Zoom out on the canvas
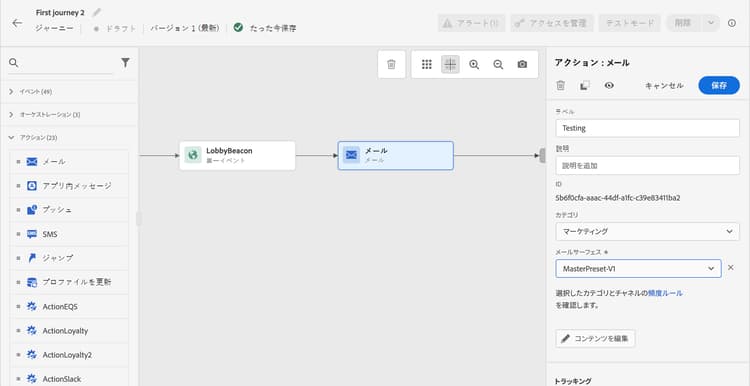 pyautogui.click(x=498, y=64)
